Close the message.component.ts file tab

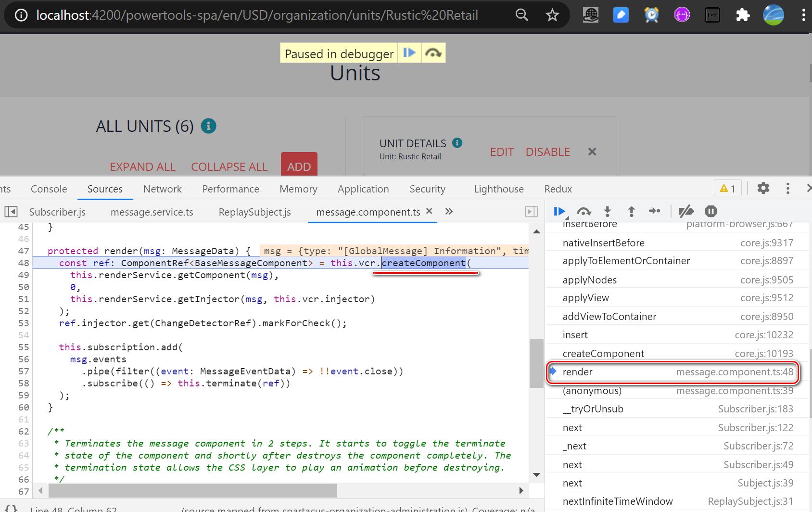[430, 211]
